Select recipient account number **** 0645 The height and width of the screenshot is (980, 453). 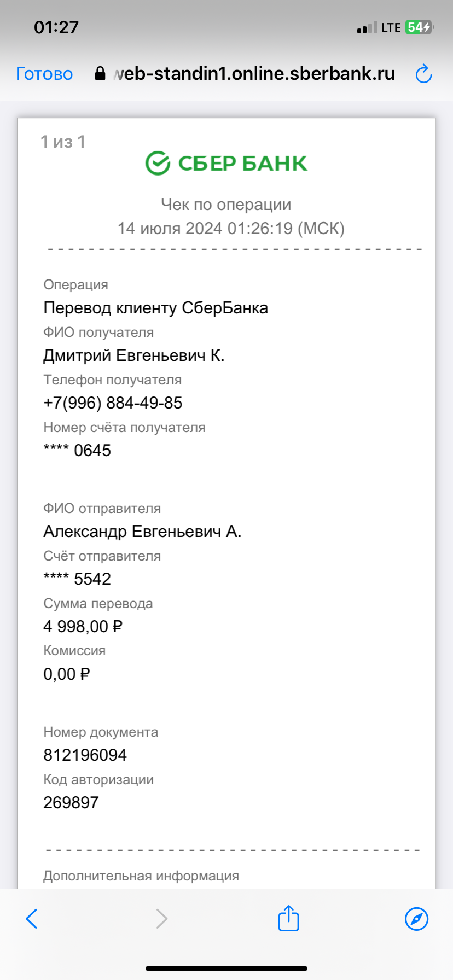tap(77, 451)
